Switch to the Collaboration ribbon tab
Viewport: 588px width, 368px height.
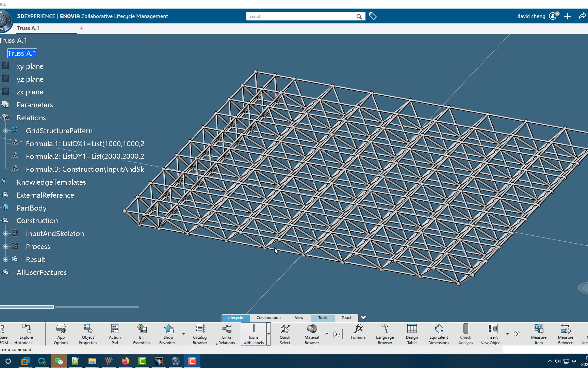coord(268,318)
